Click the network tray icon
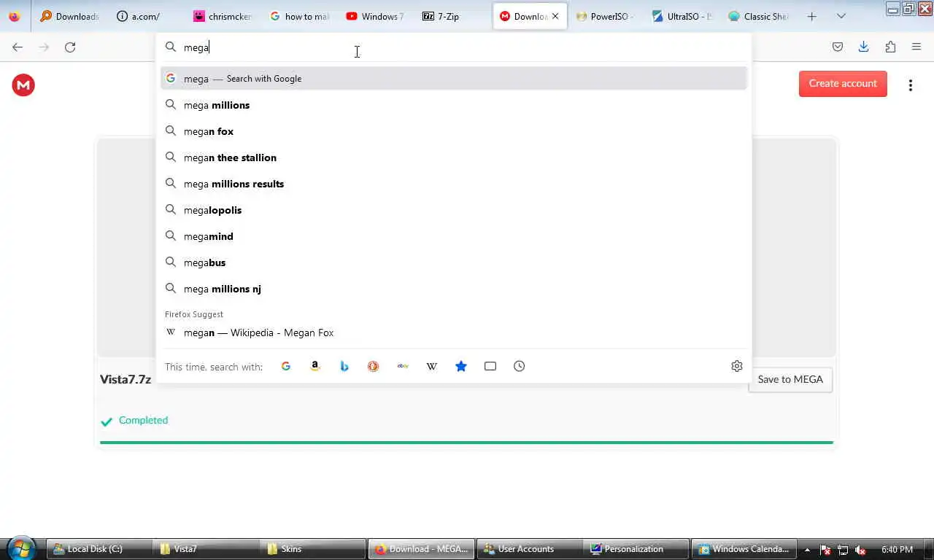 coord(843,550)
